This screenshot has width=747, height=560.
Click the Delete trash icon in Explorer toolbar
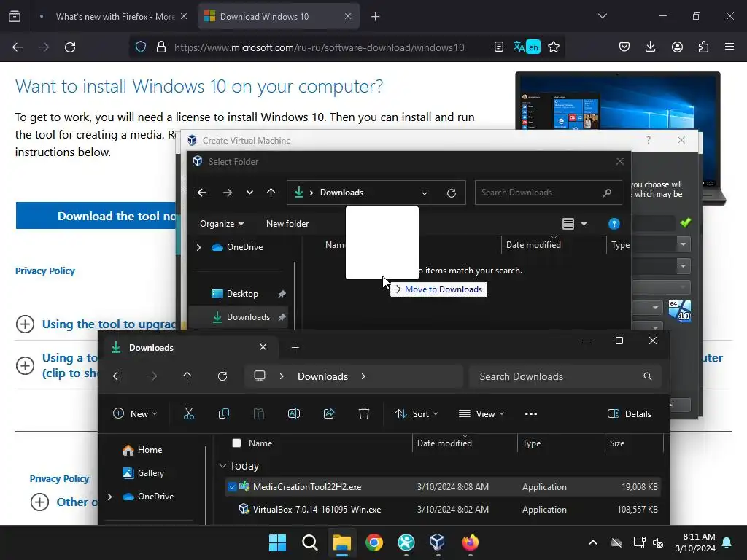coord(364,414)
